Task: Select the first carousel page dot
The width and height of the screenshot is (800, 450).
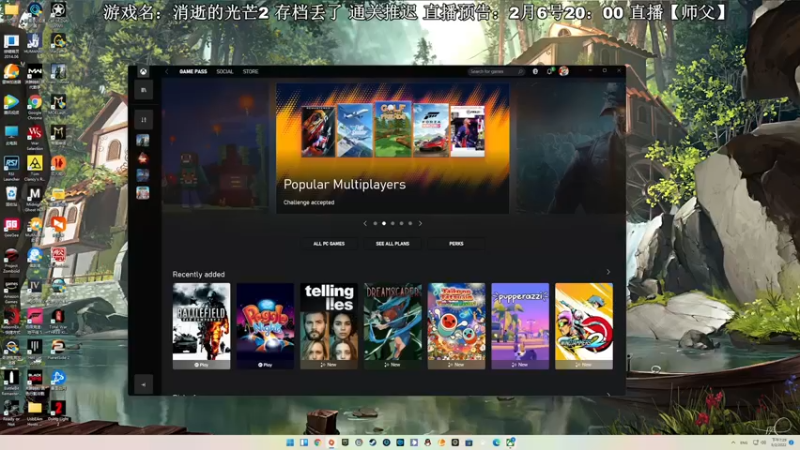Action: pos(376,223)
